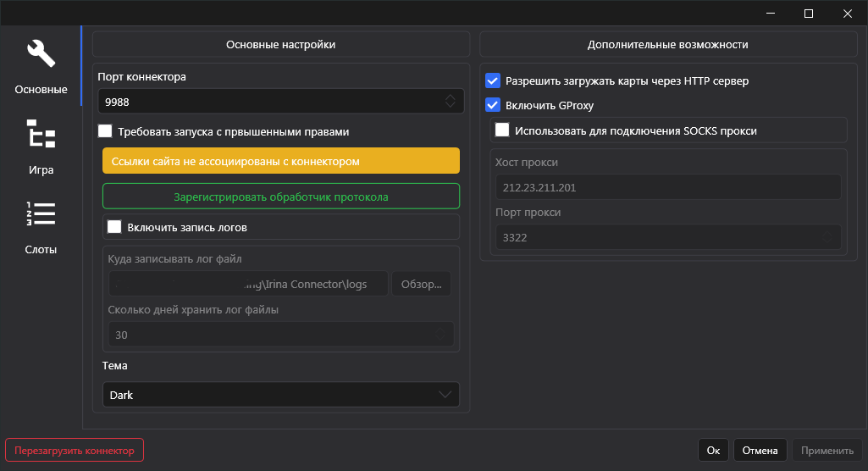This screenshot has width=868, height=471.
Task: Open the Слоты list icon section
Action: point(41,225)
